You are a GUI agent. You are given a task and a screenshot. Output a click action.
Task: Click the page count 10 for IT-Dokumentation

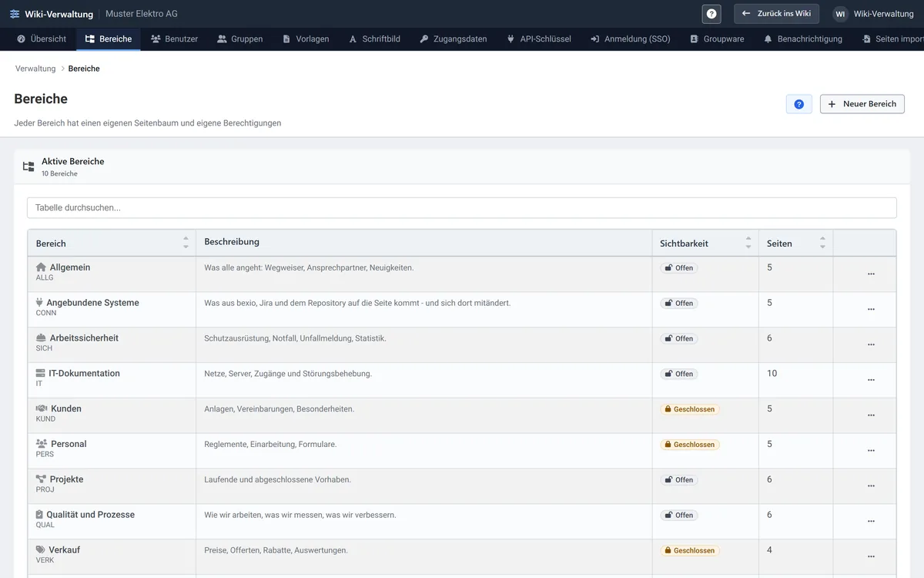tap(772, 373)
